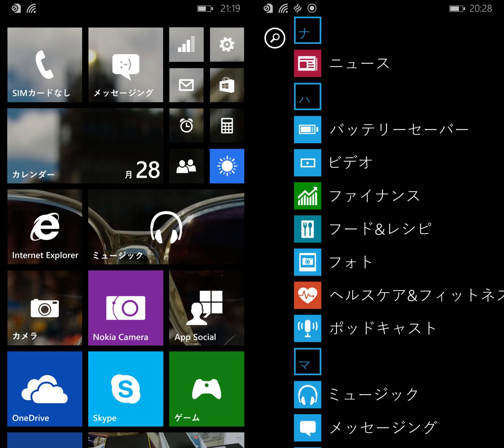Open the Alarms clock tile

tap(186, 126)
